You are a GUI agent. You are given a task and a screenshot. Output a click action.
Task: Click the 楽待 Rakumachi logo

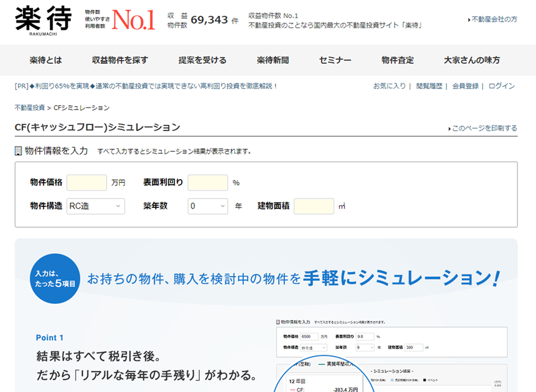(x=43, y=21)
